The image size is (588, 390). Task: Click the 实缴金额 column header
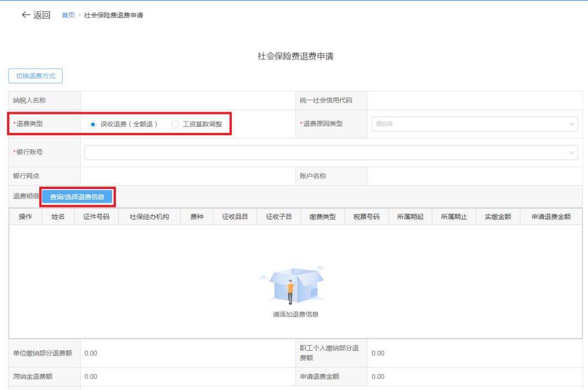click(498, 217)
